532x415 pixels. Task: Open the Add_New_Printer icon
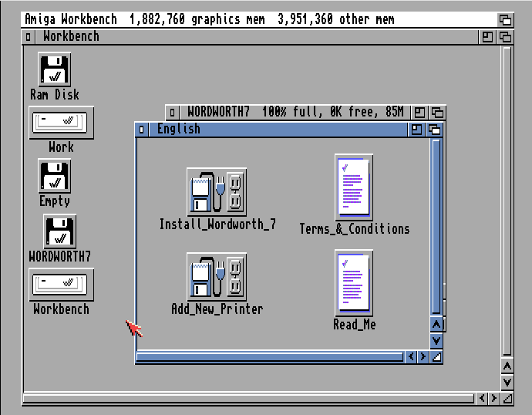[x=217, y=277]
